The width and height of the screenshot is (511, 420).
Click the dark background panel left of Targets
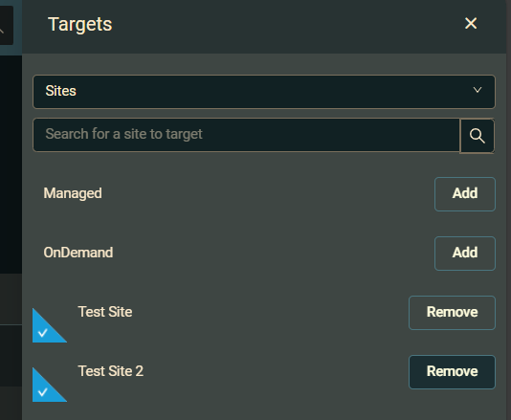(11, 163)
